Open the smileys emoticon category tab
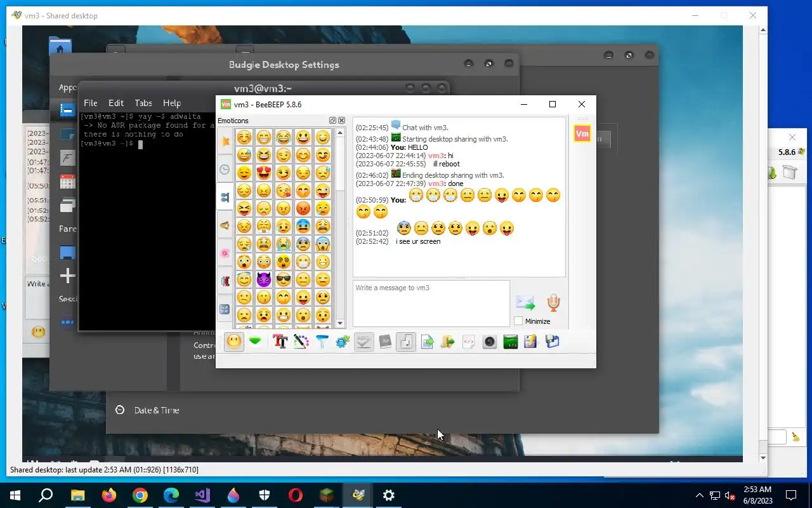 click(225, 197)
